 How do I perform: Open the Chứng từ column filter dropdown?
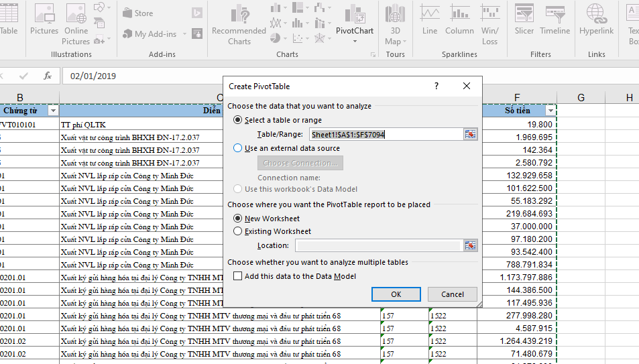53,111
